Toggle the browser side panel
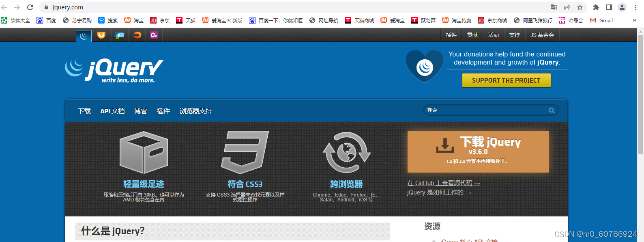644x242 pixels. 609,7
